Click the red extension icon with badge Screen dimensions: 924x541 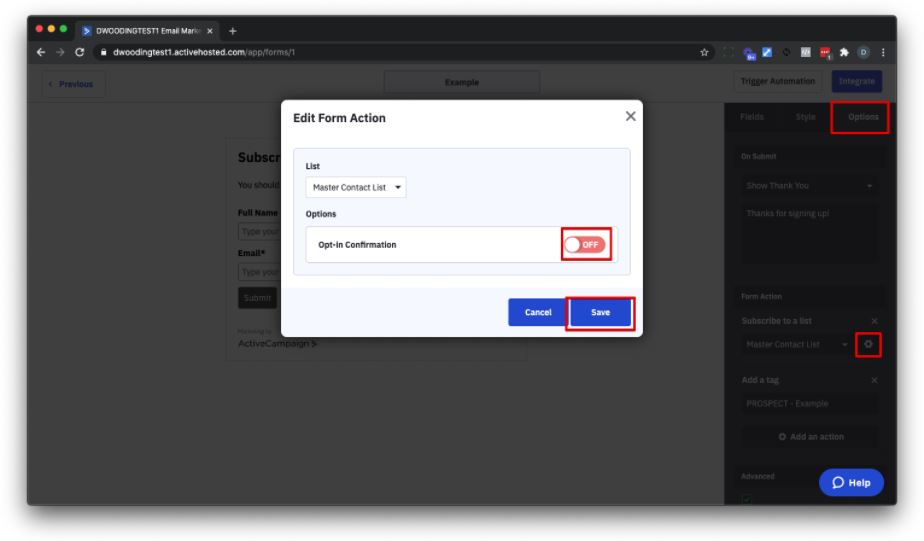[x=825, y=53]
